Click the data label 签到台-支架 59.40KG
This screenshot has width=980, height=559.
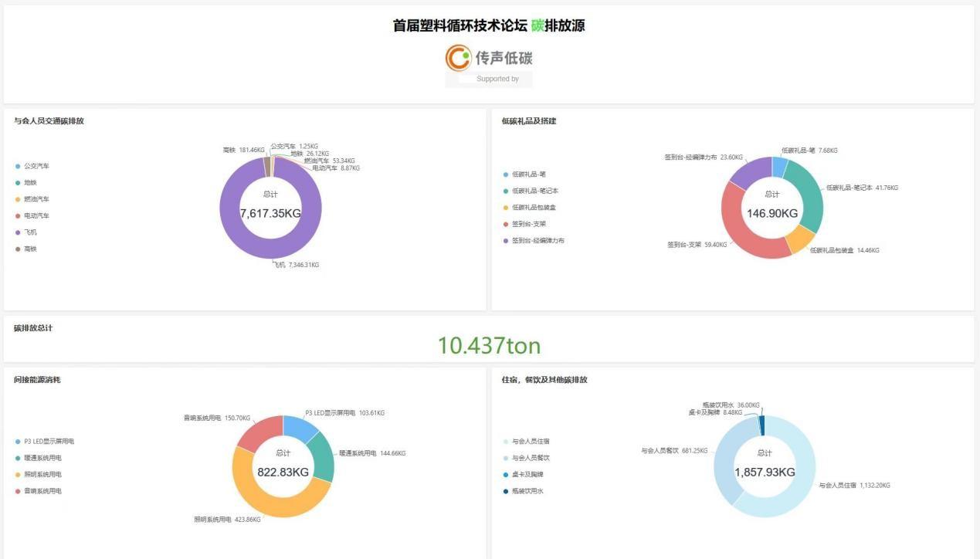point(697,245)
